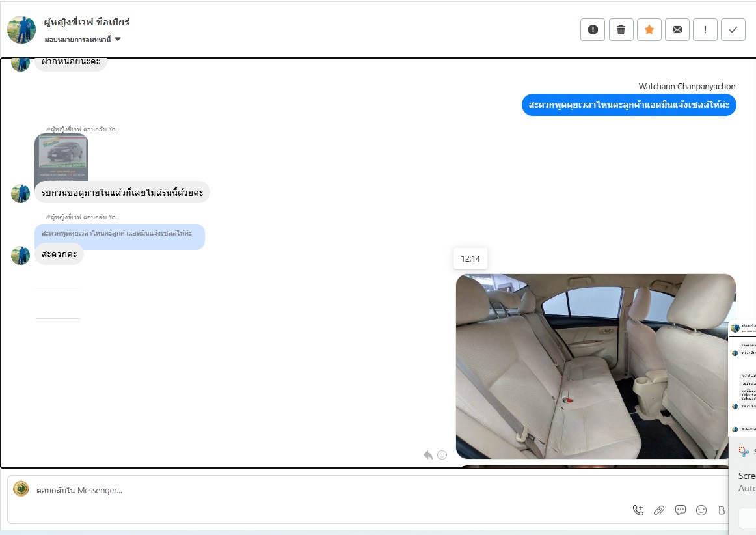Delete conversation with trash icon
This screenshot has width=756, height=535.
(621, 30)
